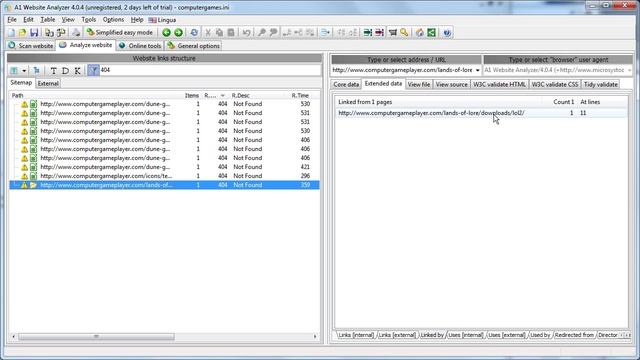The image size is (640, 360).
Task: Click the scrollbar right arrow under the sitemap list
Action: [315, 337]
